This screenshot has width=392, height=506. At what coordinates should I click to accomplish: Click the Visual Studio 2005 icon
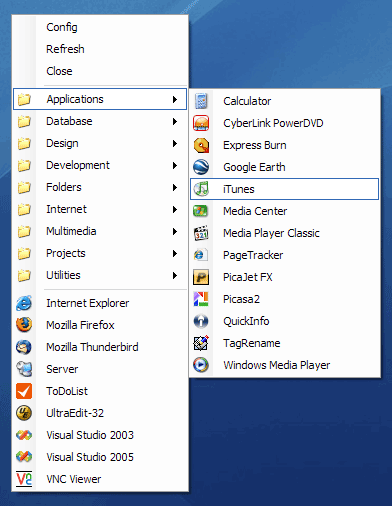click(x=24, y=457)
